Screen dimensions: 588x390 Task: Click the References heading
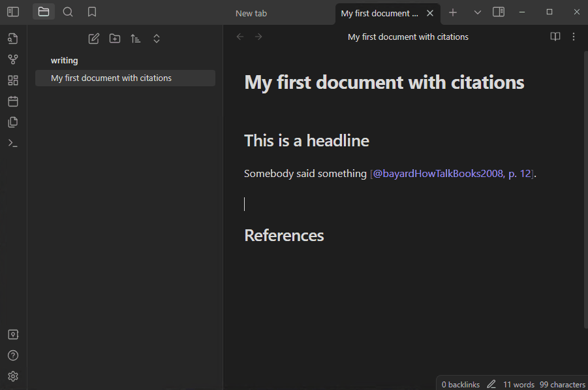284,236
